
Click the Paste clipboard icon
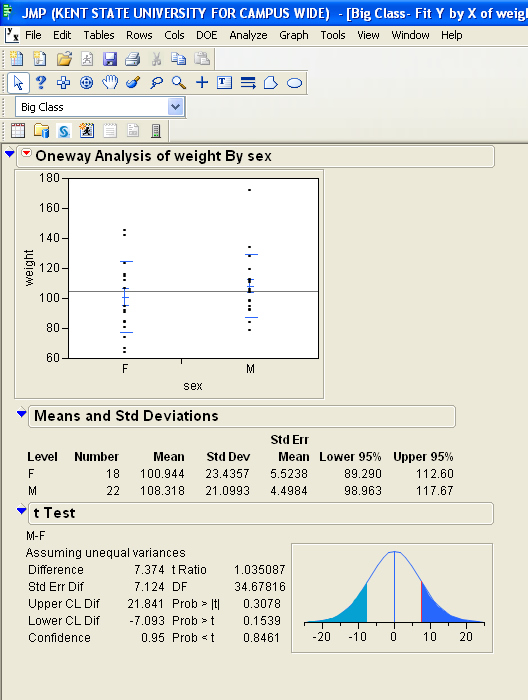(202, 58)
